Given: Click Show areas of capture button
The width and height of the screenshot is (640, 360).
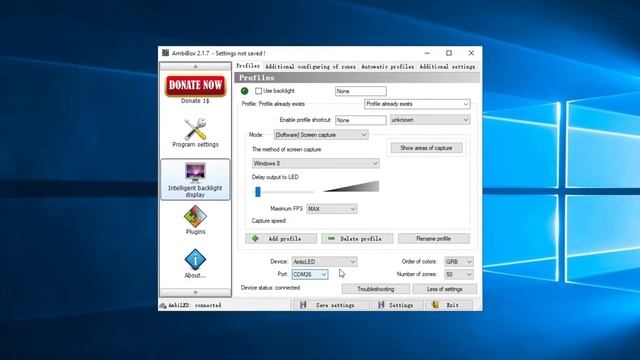Looking at the screenshot, I should pos(427,148).
